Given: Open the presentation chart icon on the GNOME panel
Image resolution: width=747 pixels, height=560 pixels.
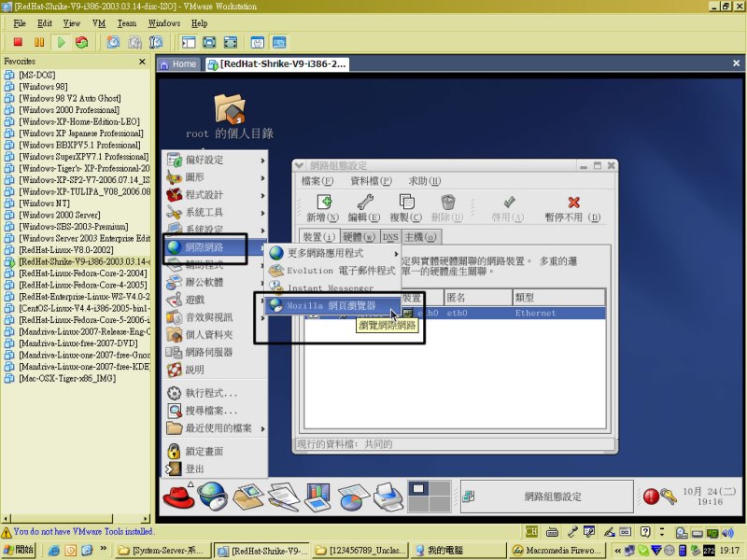Looking at the screenshot, I should point(317,497).
